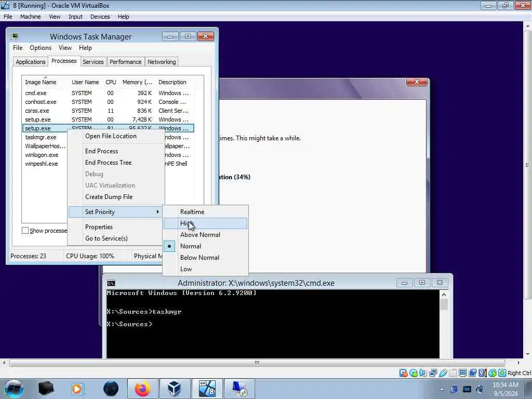Switch to the Services tab
Viewport: 532px width, 399px height.
coord(93,62)
